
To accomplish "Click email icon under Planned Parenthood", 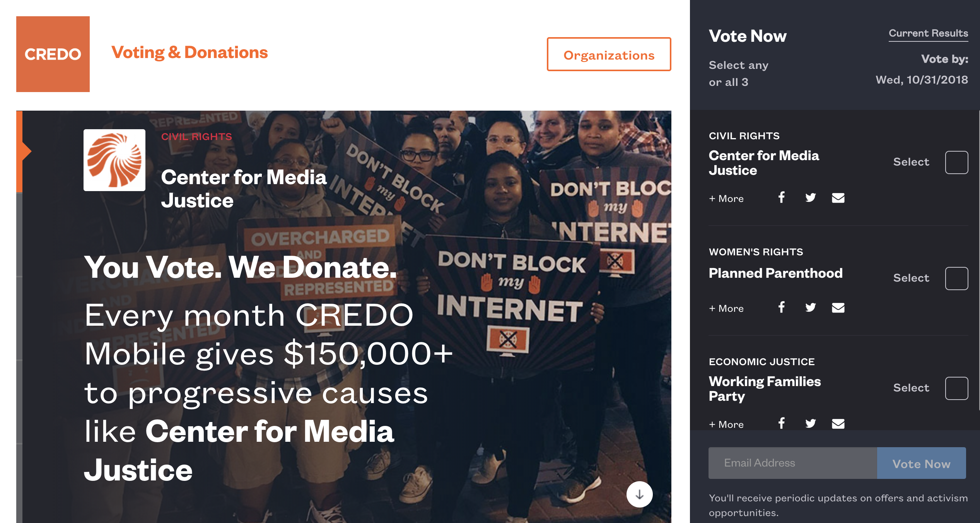I will click(x=838, y=308).
